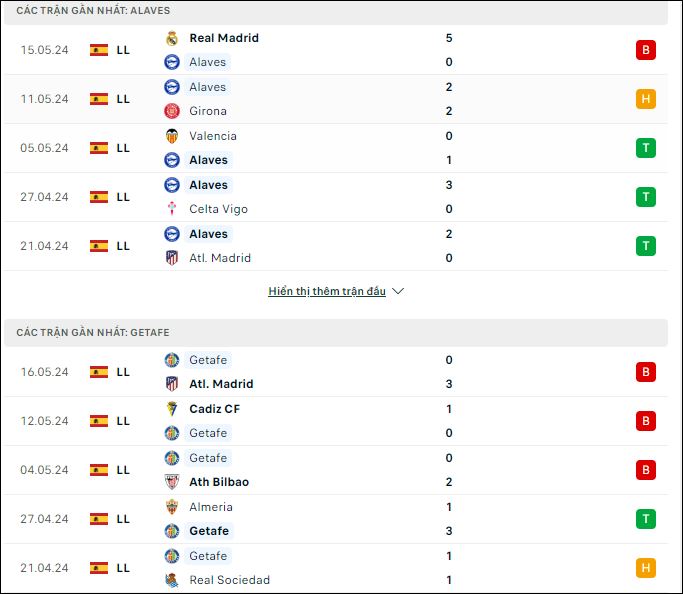
Task: Click the Real Madrid club crest
Action: pos(172,38)
